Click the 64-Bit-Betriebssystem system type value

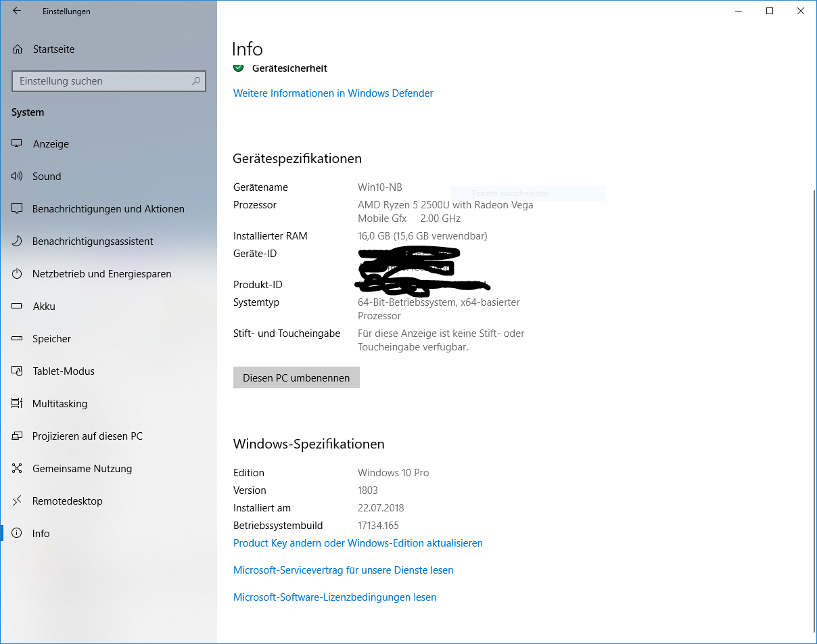point(438,309)
